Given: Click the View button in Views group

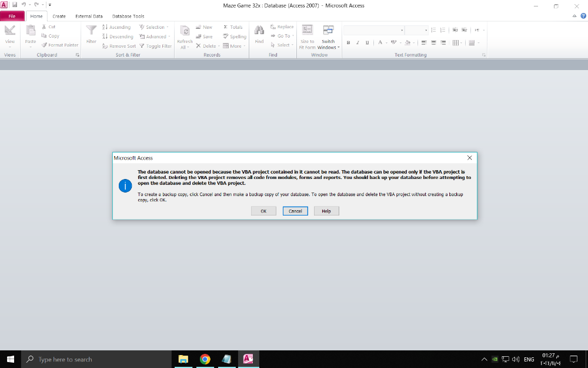Looking at the screenshot, I should (x=10, y=36).
